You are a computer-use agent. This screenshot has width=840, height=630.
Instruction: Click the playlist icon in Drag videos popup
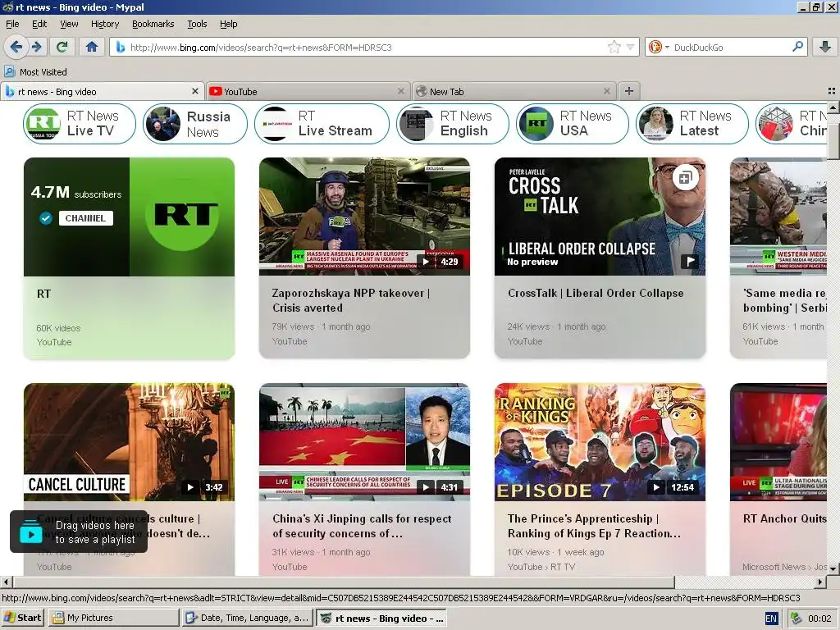(x=31, y=532)
